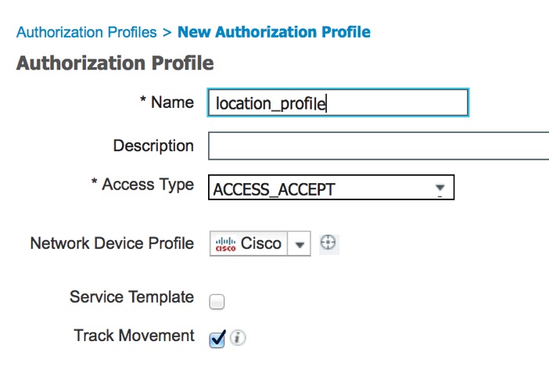This screenshot has width=549, height=392.
Task: Uncheck the Track Movement checkbox
Action: tap(217, 339)
